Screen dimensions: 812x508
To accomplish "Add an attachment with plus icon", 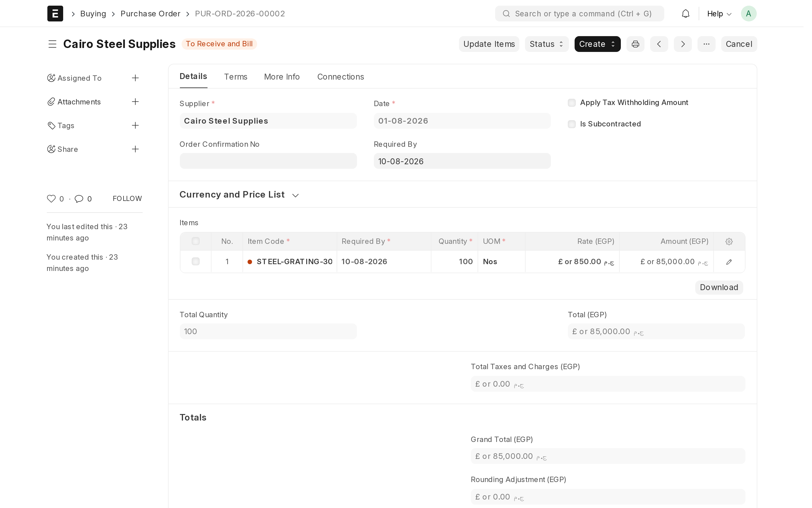I will pyautogui.click(x=135, y=102).
